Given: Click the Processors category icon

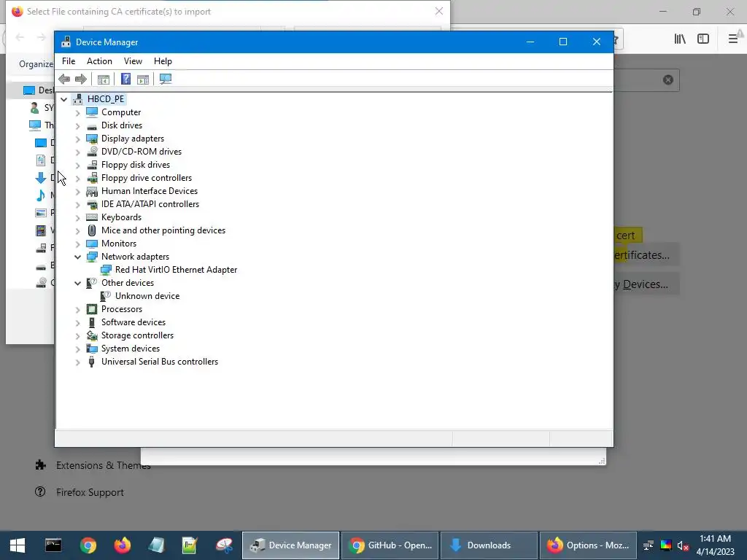Looking at the screenshot, I should (x=92, y=309).
